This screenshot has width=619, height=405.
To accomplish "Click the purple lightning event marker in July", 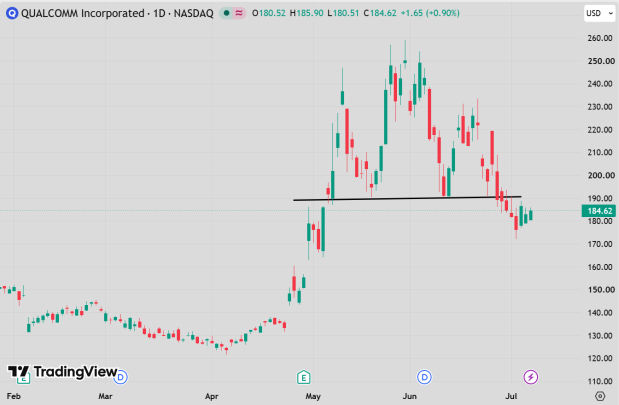I will pyautogui.click(x=531, y=377).
